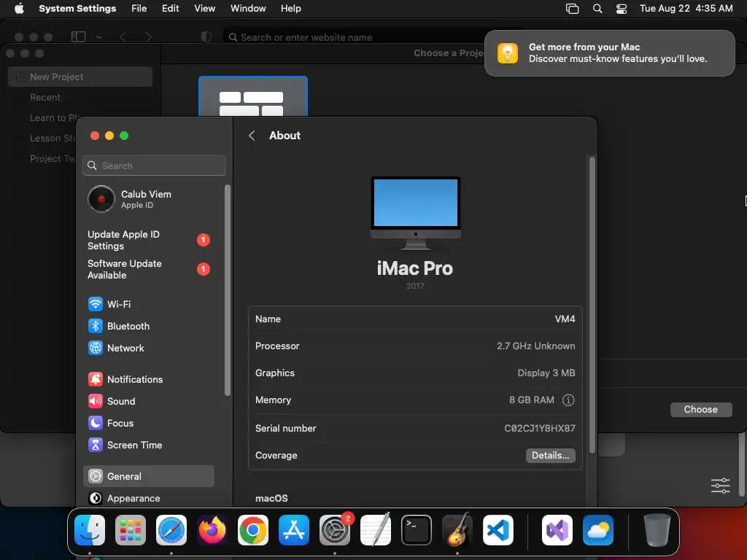Image resolution: width=747 pixels, height=560 pixels.
Task: Go back using the About back chevron
Action: click(252, 136)
